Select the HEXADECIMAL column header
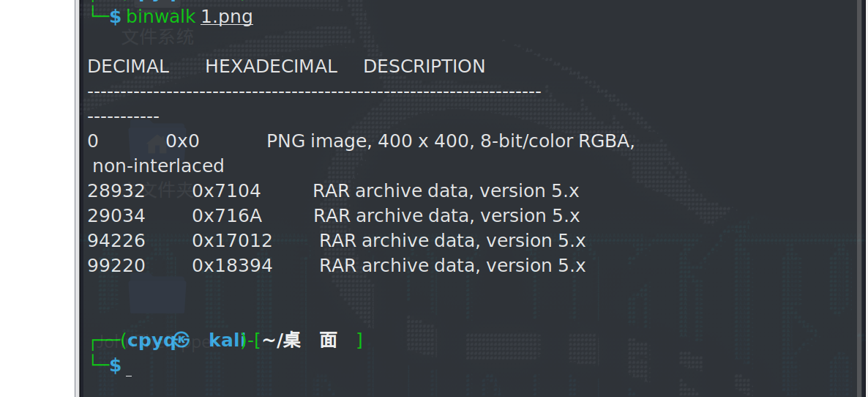 coord(271,67)
